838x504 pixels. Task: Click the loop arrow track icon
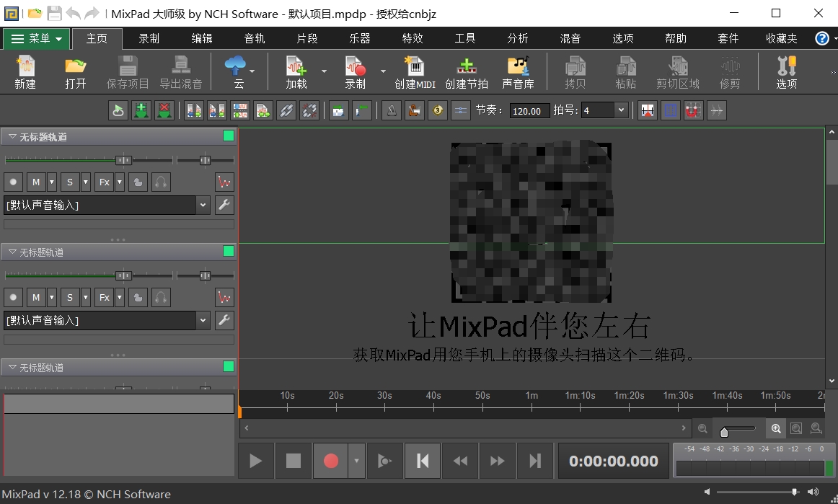tap(118, 110)
